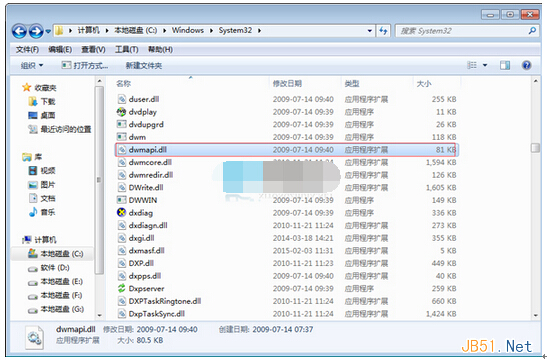The height and width of the screenshot is (361, 547).
Task: Open the 组织 dropdown menu
Action: 32,66
